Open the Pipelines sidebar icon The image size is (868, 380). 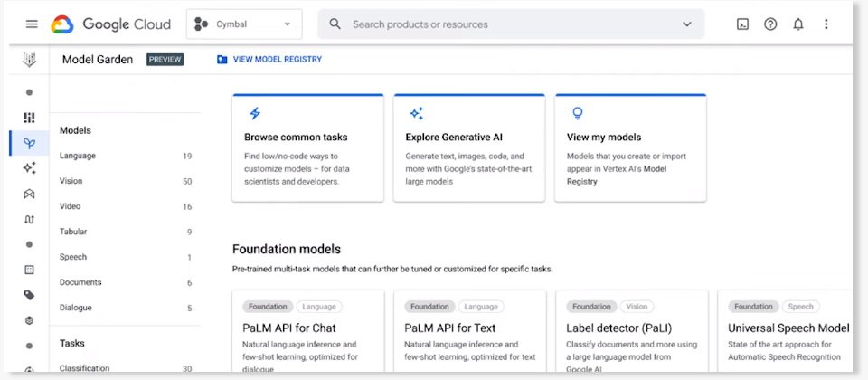29,219
